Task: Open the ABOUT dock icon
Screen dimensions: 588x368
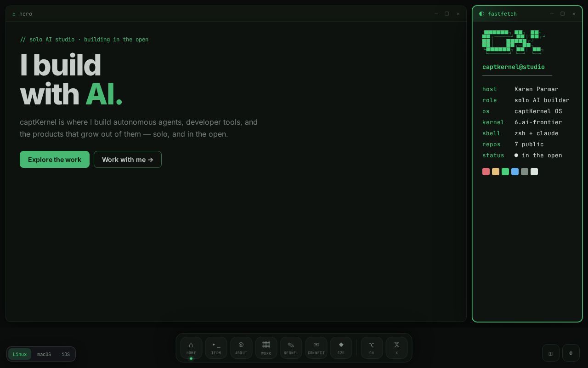Action: 241,348
